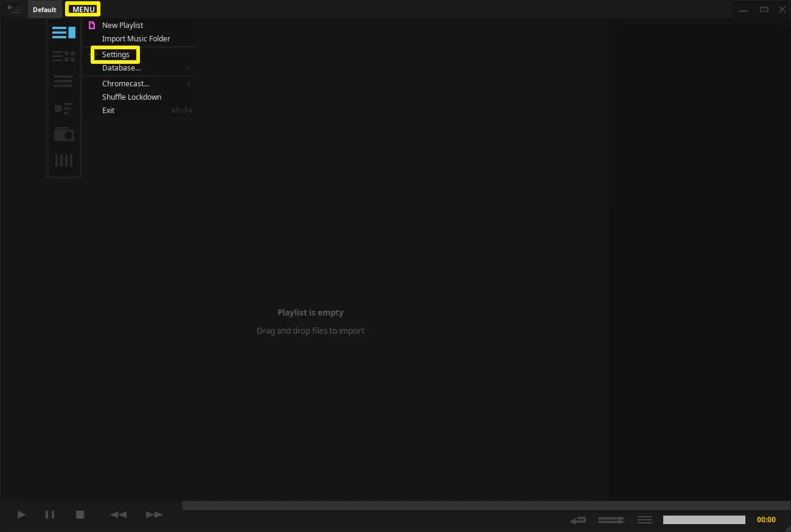Skip to the next track

155,515
